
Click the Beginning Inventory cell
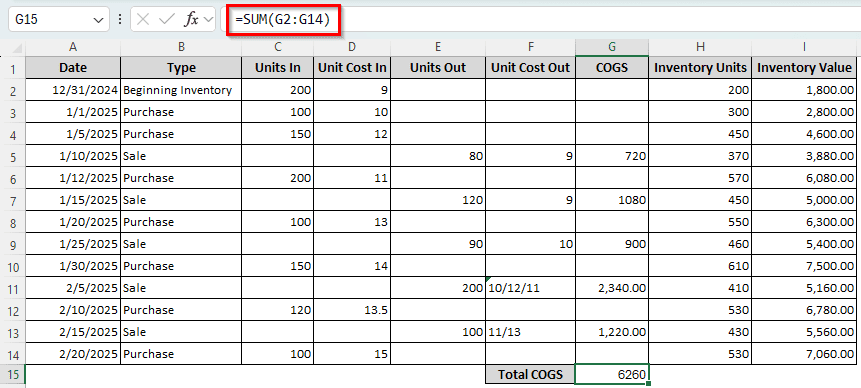coord(181,90)
